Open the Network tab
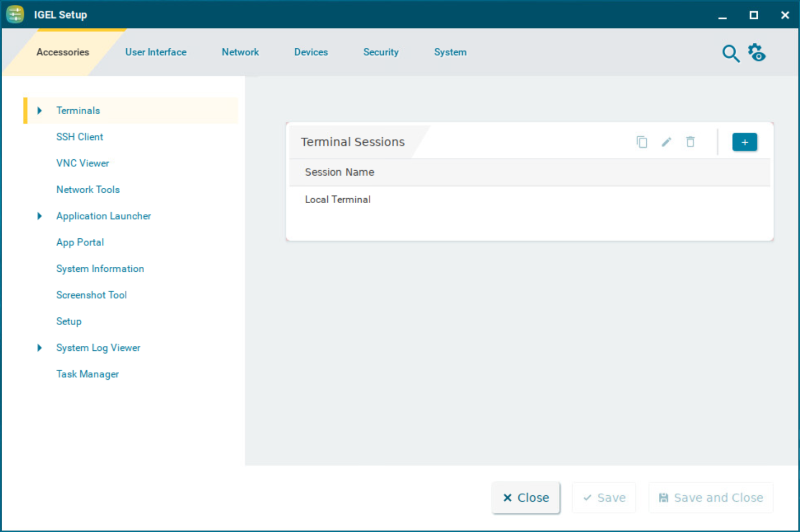800x532 pixels. pos(240,52)
